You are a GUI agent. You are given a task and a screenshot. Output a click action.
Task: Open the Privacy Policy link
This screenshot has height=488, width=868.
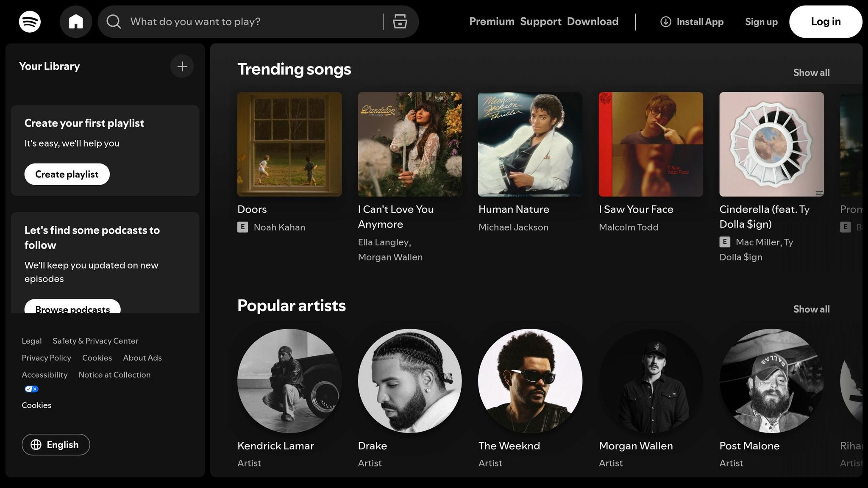point(46,358)
